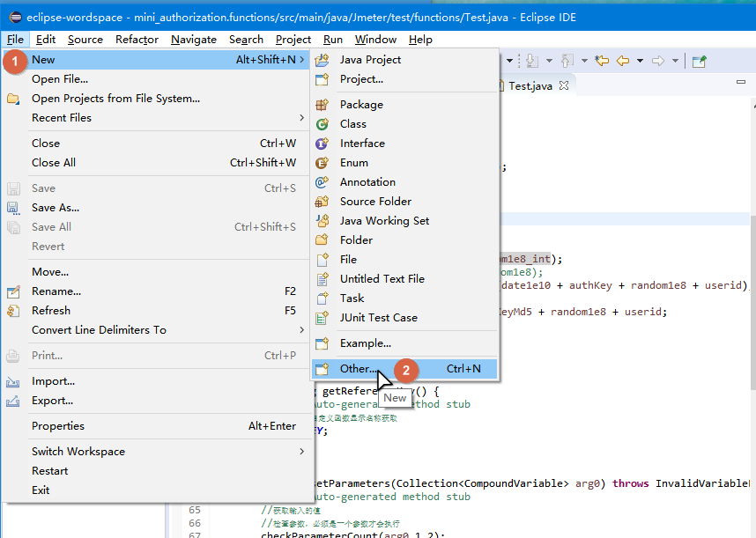Image resolution: width=756 pixels, height=538 pixels.
Task: Click line 65 in the editor gutter
Action: [x=195, y=510]
